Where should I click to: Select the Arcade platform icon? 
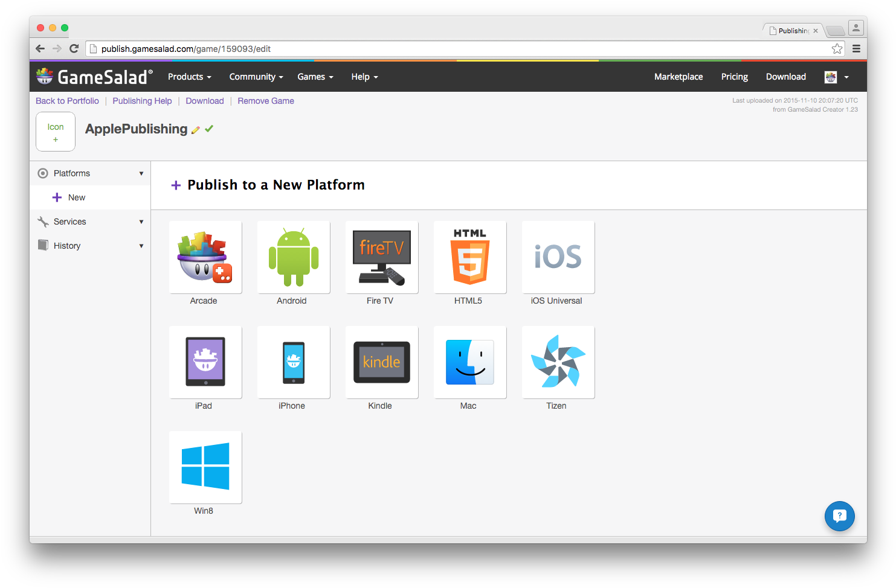click(x=205, y=257)
